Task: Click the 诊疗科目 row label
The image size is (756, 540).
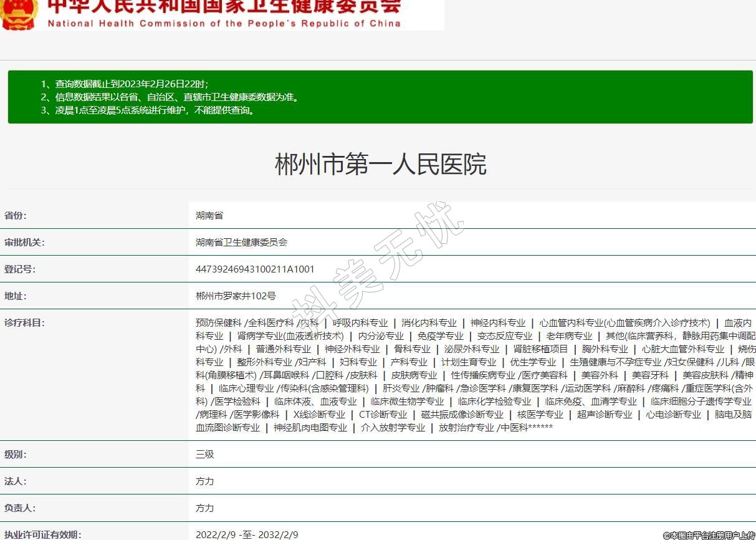Action: point(24,323)
